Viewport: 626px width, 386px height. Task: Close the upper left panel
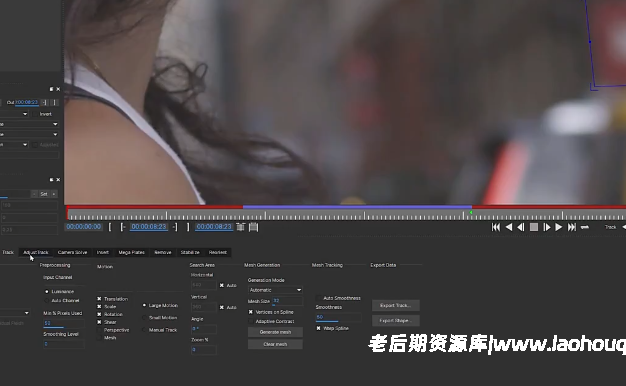click(58, 89)
